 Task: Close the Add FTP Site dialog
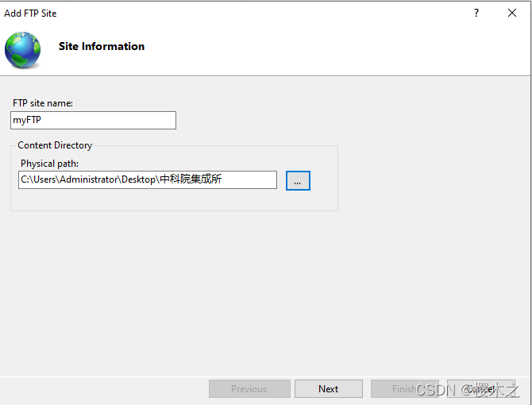(x=512, y=13)
